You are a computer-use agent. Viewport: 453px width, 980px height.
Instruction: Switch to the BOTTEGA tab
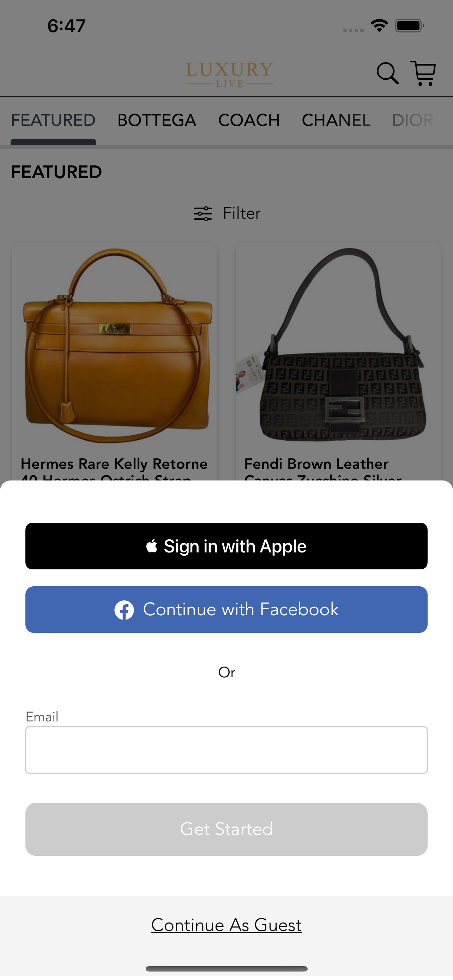(x=157, y=121)
